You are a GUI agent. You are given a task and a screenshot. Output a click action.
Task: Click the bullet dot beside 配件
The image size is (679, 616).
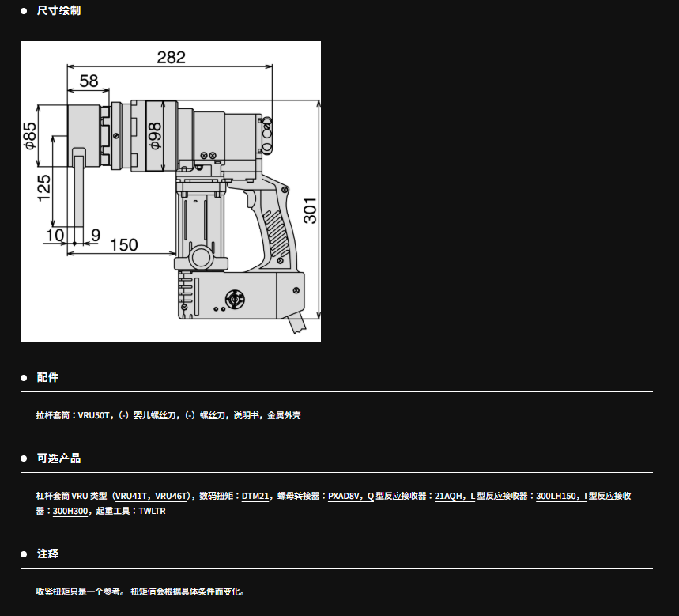(x=24, y=378)
